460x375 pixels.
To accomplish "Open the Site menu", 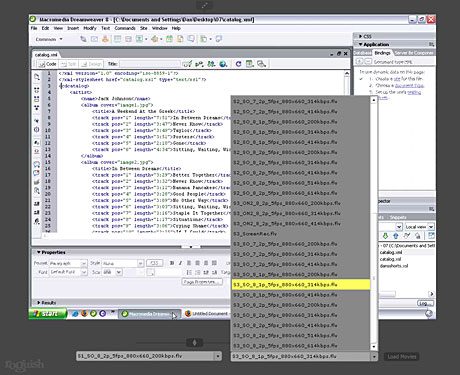I will (144, 28).
